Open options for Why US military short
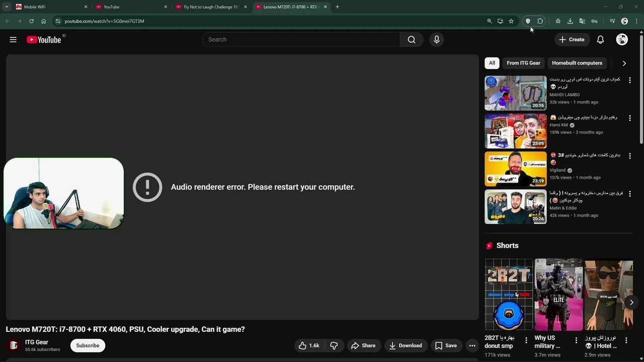 point(576,340)
